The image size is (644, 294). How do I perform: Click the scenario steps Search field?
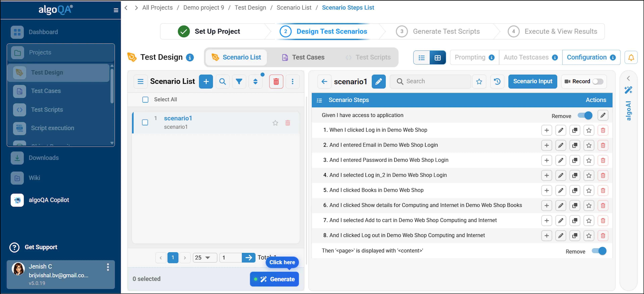tap(431, 81)
